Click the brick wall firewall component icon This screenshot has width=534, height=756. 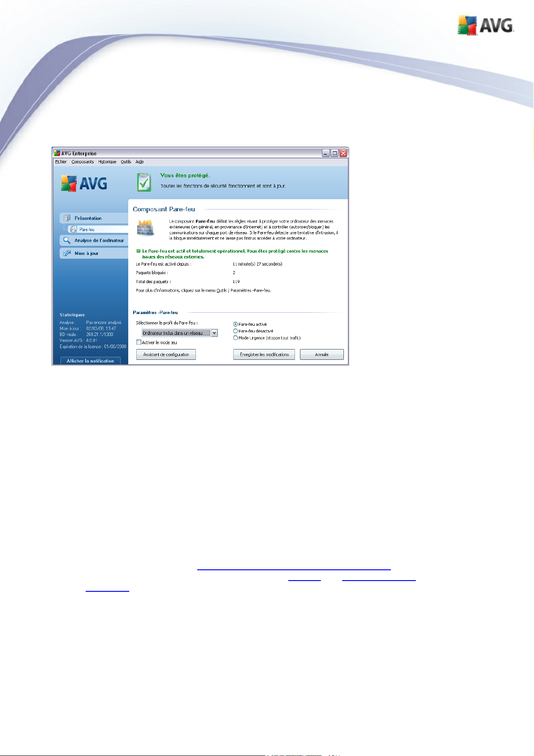tap(146, 227)
